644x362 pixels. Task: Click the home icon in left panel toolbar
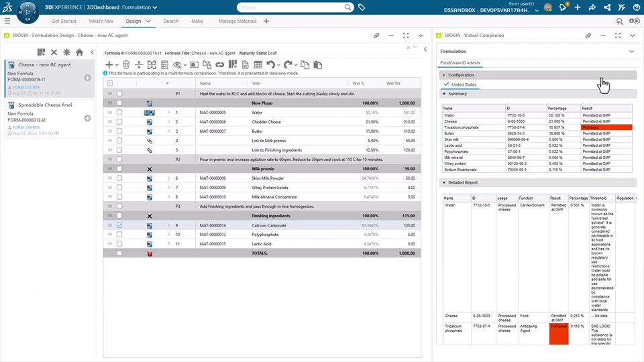coord(79,52)
